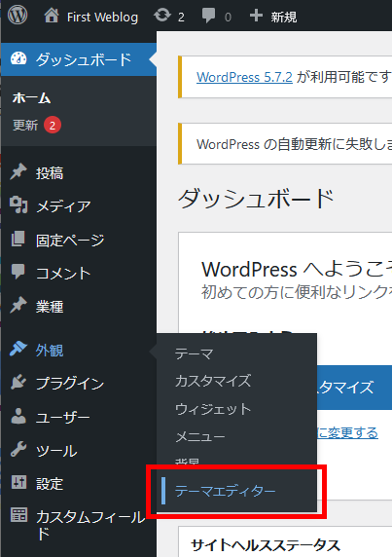Click the カスタムフィールド table icon
The width and height of the screenshot is (392, 557).
18,514
